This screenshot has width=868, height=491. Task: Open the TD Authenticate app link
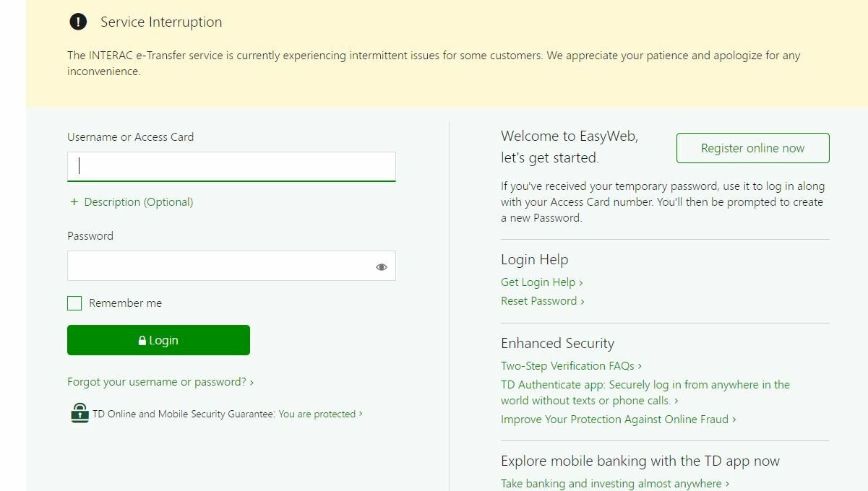point(645,385)
